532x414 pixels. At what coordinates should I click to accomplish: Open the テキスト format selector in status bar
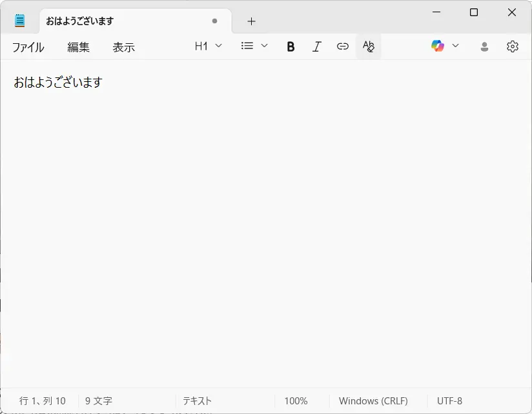197,401
